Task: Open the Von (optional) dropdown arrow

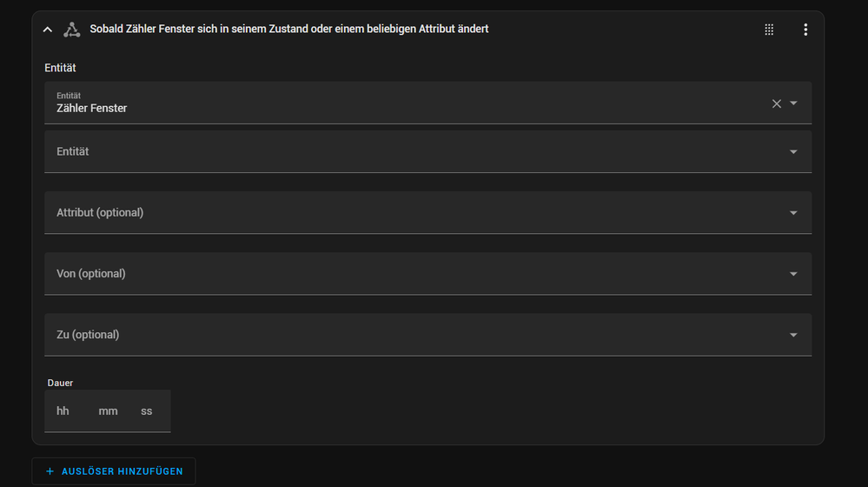Action: coord(793,274)
